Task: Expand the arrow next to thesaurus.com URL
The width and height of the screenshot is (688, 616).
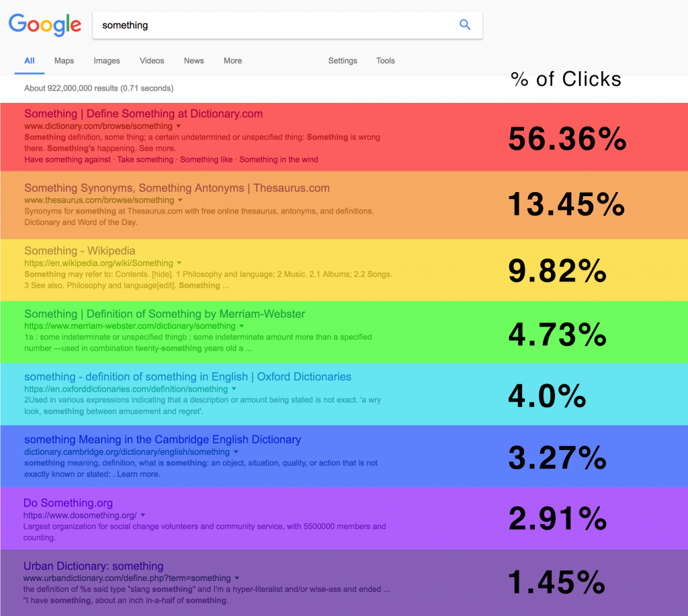Action: [180, 200]
